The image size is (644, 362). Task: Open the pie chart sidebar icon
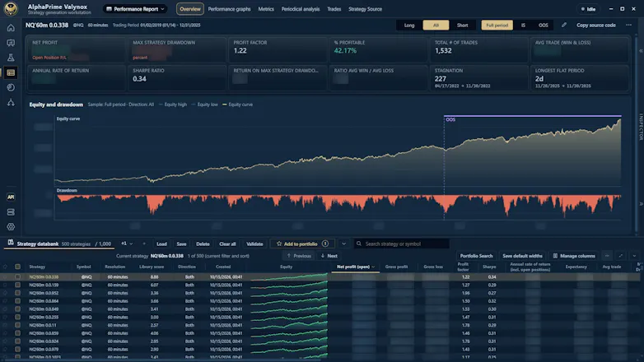coord(11,87)
